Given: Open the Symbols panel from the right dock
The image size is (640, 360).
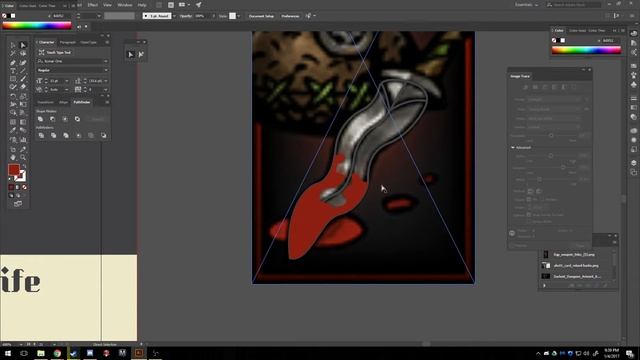Looking at the screenshot, I should (x=633, y=84).
